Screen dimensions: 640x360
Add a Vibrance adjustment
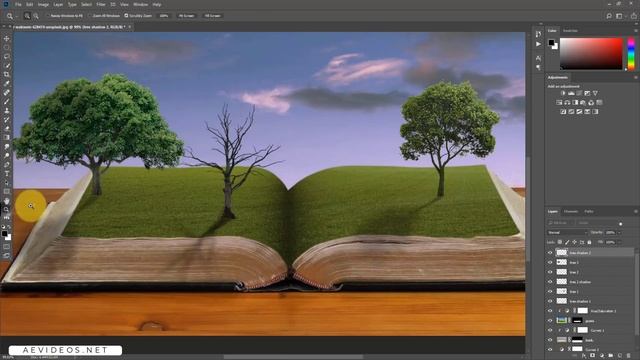tap(595, 93)
